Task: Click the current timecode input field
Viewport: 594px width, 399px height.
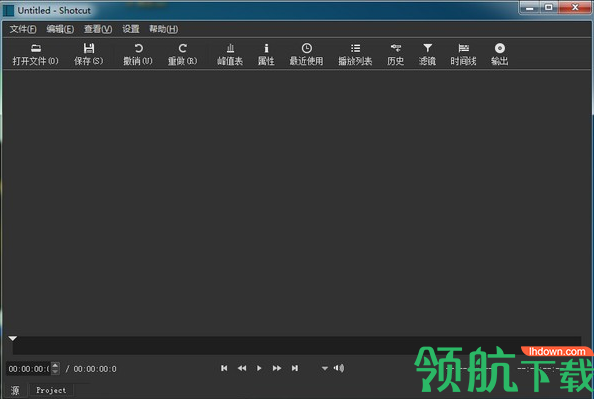Action: (x=28, y=369)
